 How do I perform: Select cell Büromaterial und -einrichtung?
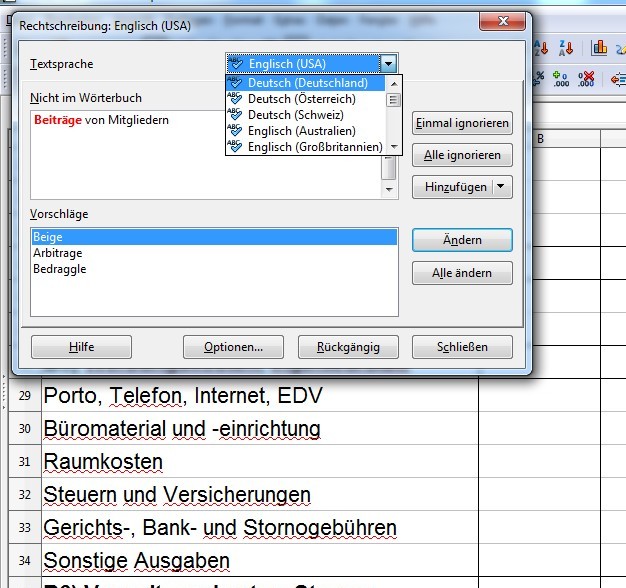click(260, 428)
